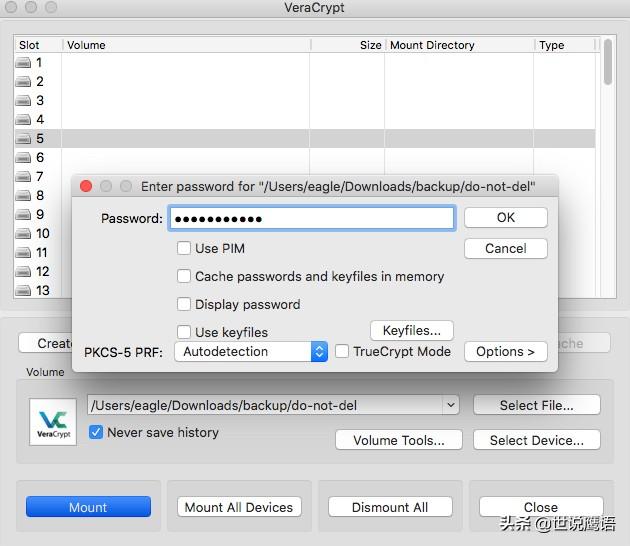
Task: Enable the Use PIM checkbox
Action: pos(184,248)
